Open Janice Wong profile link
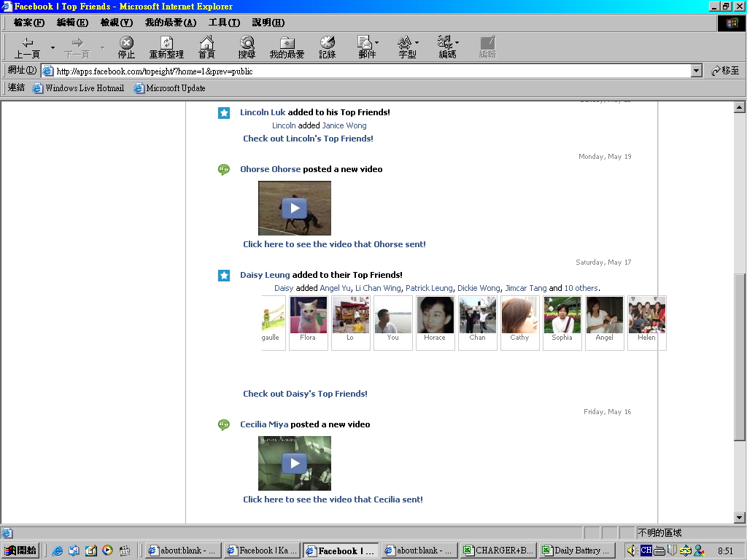Image resolution: width=747 pixels, height=560 pixels. pos(344,125)
